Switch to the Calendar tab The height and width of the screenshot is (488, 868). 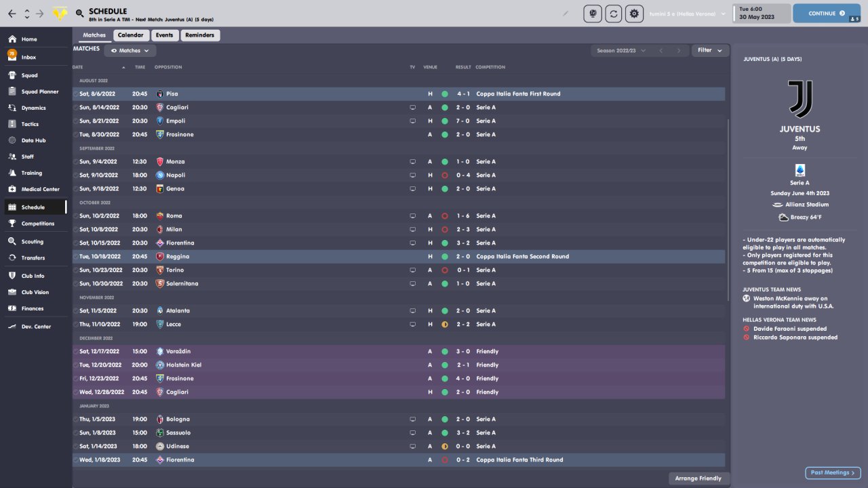click(130, 35)
